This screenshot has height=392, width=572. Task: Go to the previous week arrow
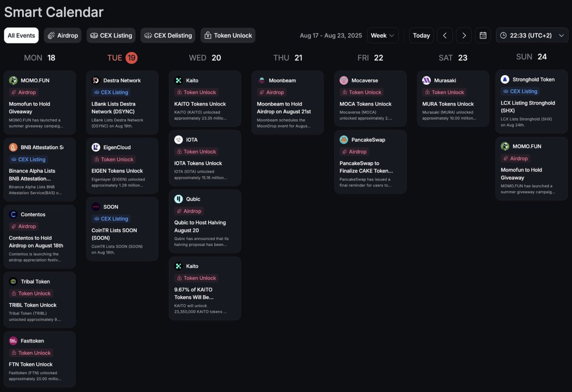point(445,35)
